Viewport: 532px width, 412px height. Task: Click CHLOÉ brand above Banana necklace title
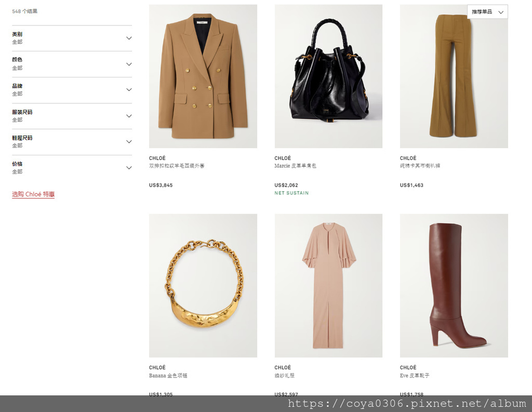tap(157, 367)
